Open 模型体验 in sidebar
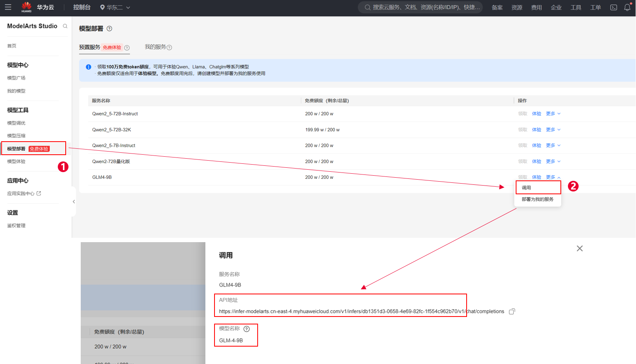 pyautogui.click(x=16, y=161)
